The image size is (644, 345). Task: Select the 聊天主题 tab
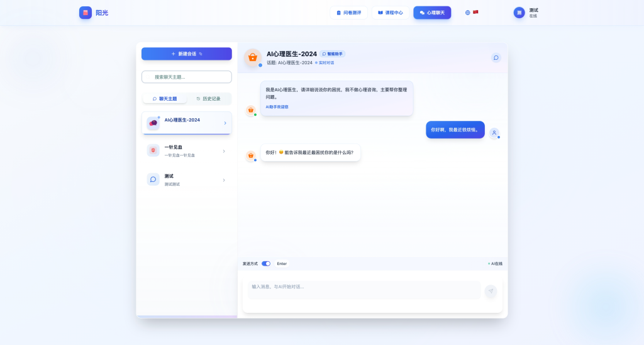click(165, 99)
